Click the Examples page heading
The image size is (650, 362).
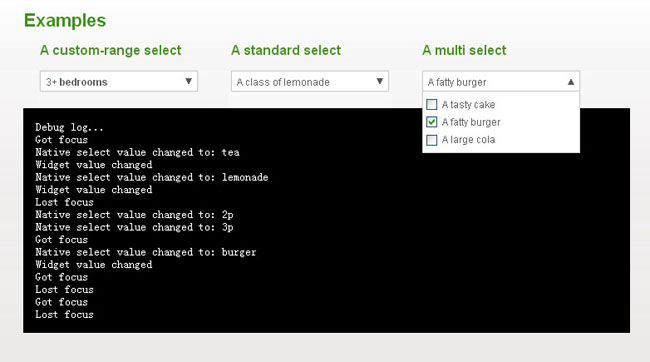(x=65, y=20)
